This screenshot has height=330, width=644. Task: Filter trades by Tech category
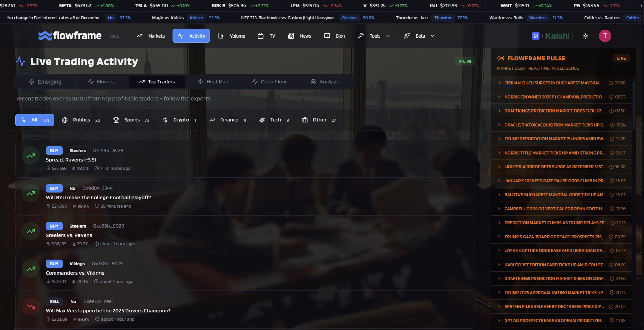[x=274, y=120]
